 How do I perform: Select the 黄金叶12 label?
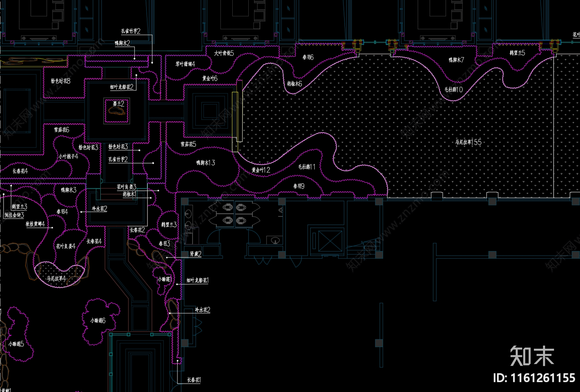261,170
